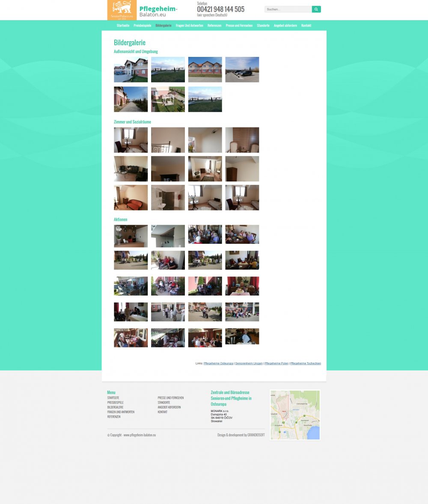The height and width of the screenshot is (504, 428).
Task: Click footer KONTAKT link
Action: coord(162,412)
